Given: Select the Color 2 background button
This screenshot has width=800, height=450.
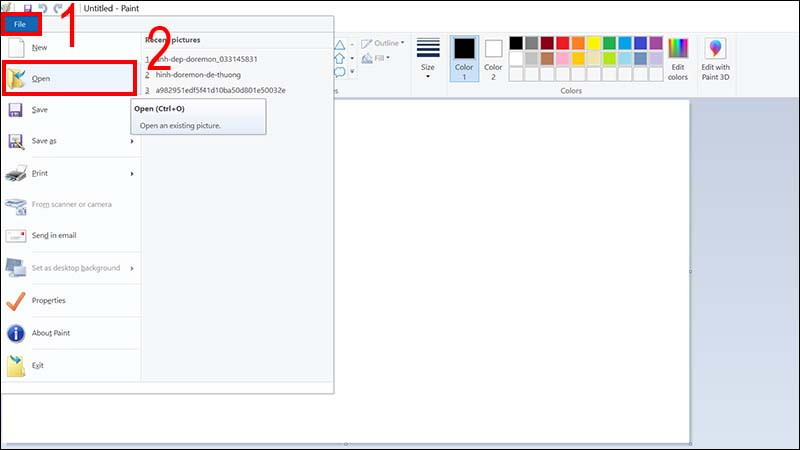Looking at the screenshot, I should tap(493, 60).
